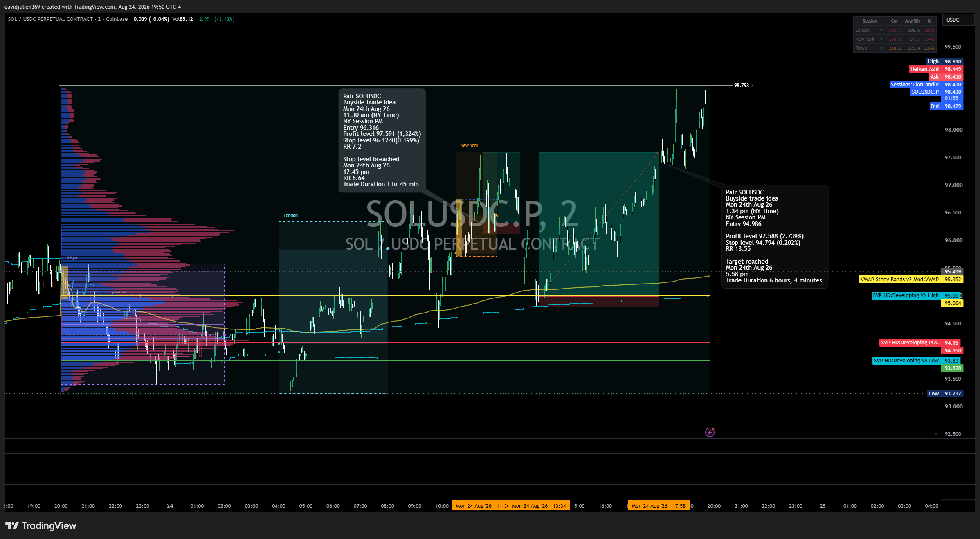This screenshot has height=539, width=980.
Task: Click the purple lightning bolt icon
Action: coord(710,432)
